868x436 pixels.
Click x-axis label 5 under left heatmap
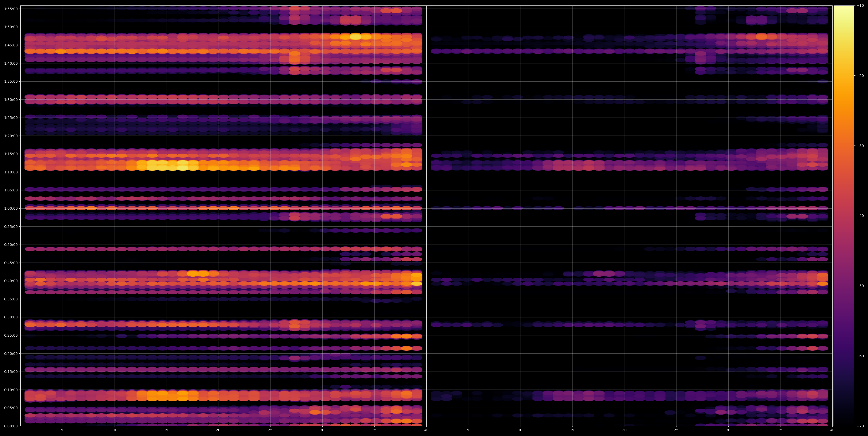tap(62, 430)
